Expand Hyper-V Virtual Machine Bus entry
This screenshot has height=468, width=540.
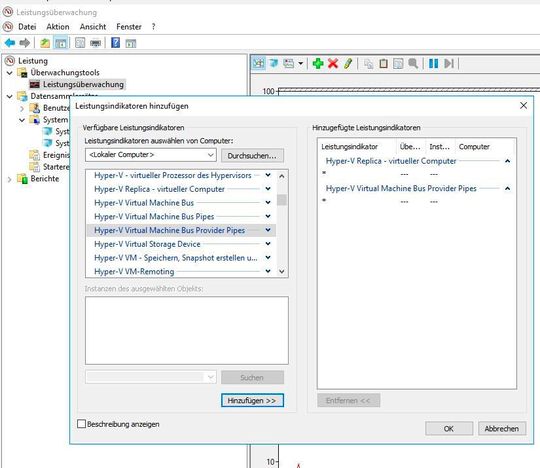pyautogui.click(x=268, y=203)
